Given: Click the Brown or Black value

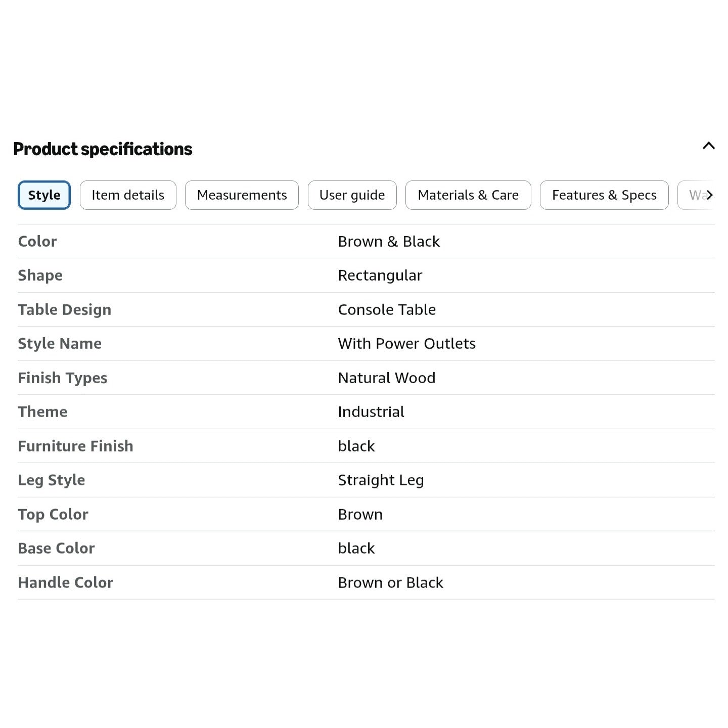Looking at the screenshot, I should pos(390,582).
